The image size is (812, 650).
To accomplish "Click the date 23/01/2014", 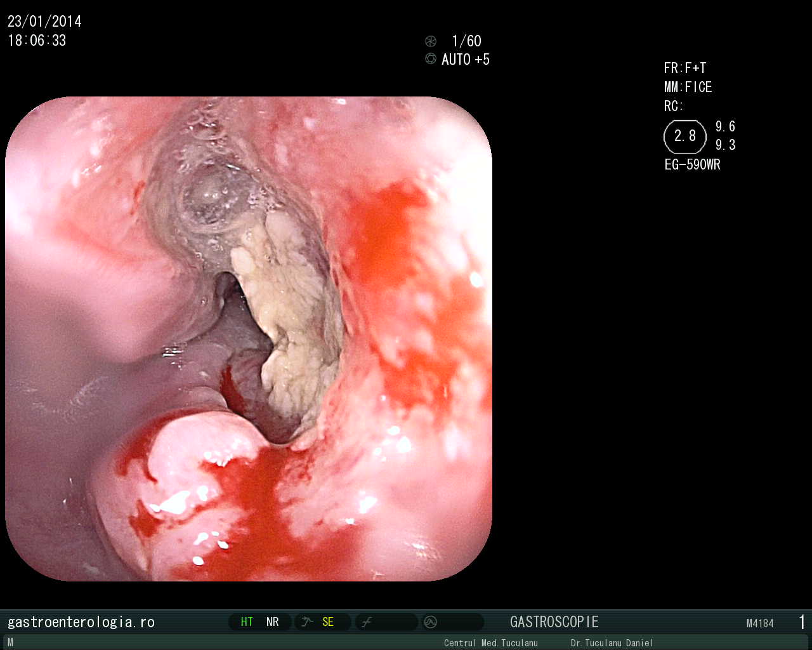I will [44, 22].
